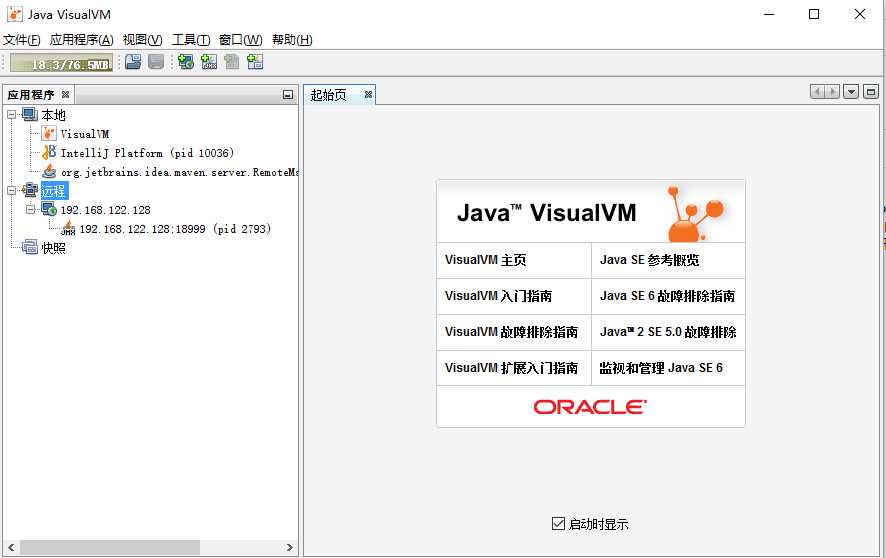Open the 视图(V) menu

click(142, 40)
